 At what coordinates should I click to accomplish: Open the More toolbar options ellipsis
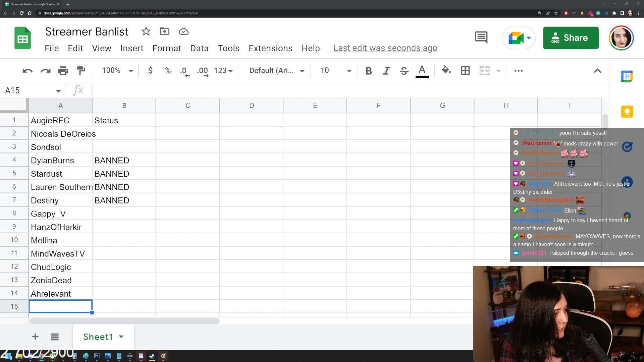(519, 71)
